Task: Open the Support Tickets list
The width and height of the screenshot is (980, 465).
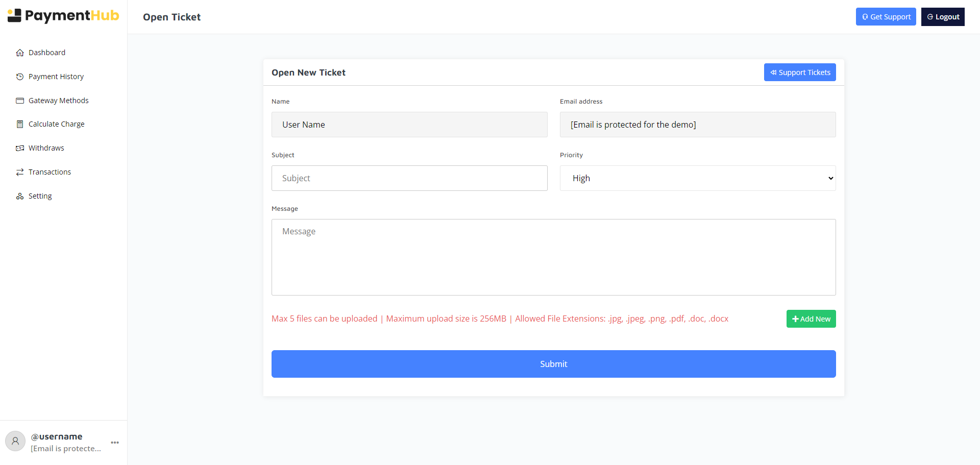Action: tap(799, 72)
